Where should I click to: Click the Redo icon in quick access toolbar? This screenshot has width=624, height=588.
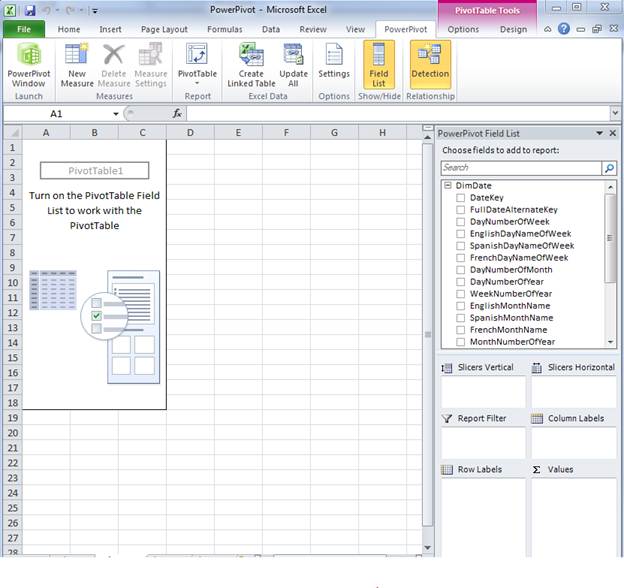tap(71, 10)
